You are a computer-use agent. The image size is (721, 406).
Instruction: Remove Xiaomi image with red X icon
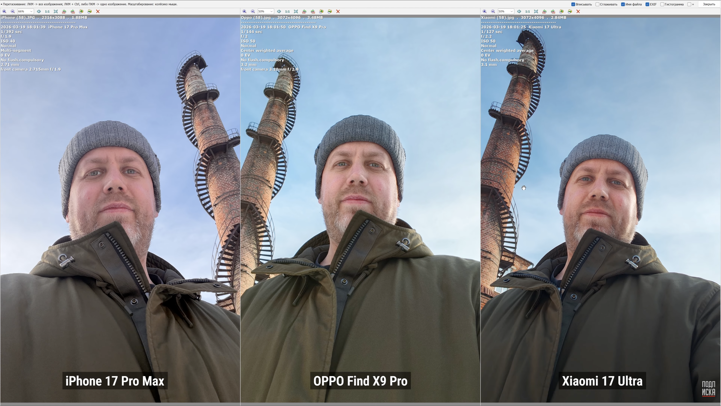pos(578,11)
